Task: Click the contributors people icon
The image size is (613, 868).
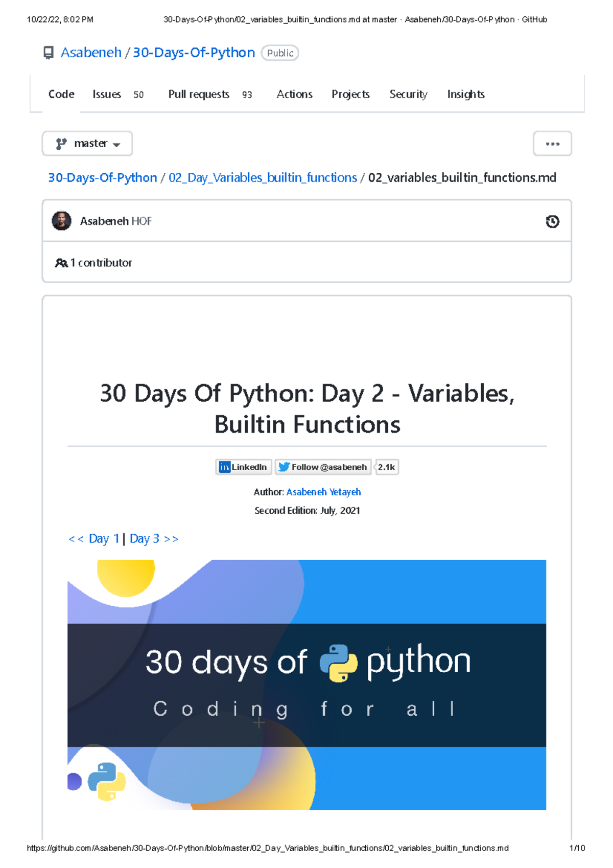Action: pyautogui.click(x=61, y=263)
